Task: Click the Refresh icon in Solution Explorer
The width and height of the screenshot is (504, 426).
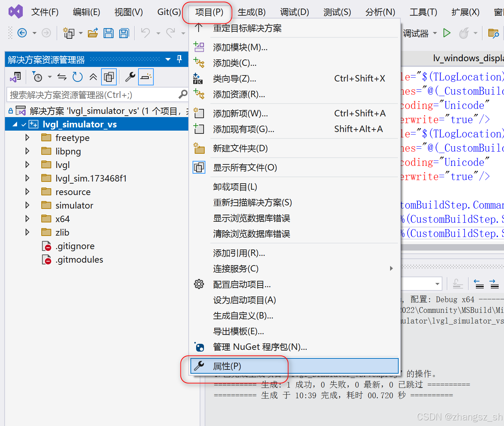Action: click(77, 77)
